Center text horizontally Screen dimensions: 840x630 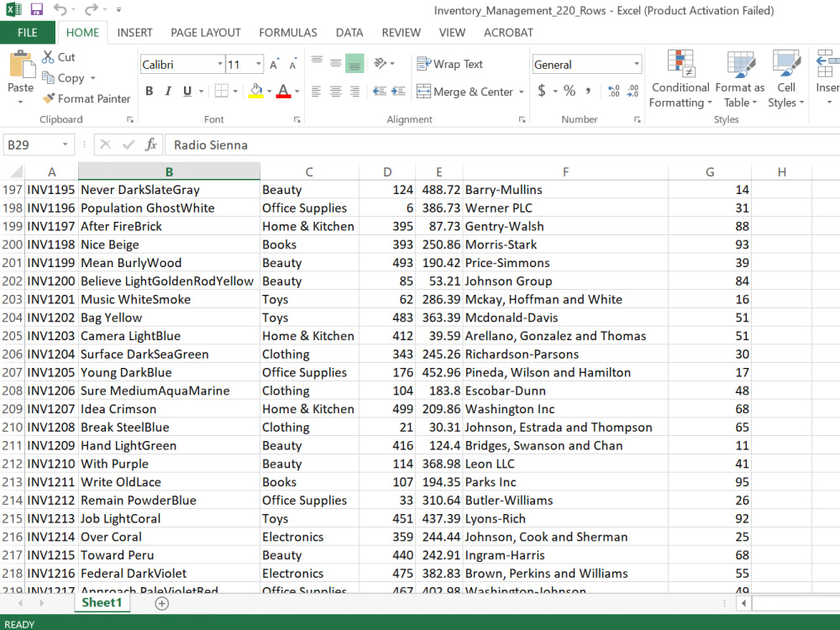(x=336, y=91)
